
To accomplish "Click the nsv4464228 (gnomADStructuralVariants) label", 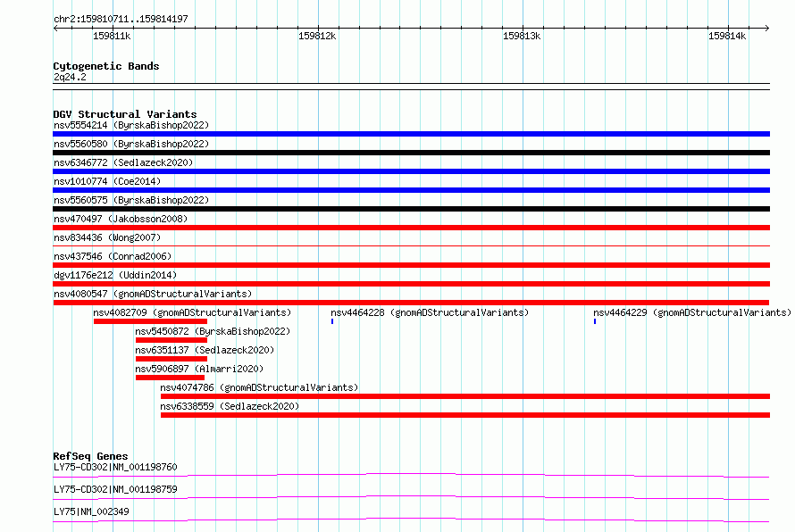I will (430, 312).
